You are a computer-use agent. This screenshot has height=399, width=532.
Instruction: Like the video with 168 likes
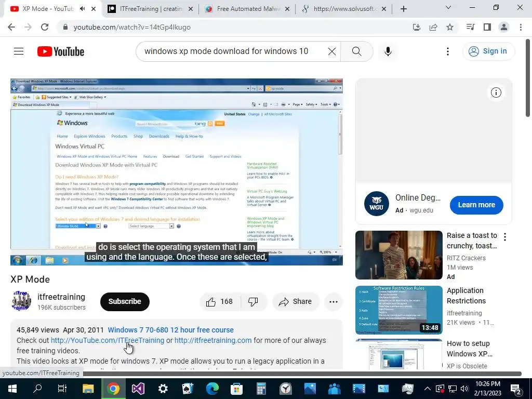pyautogui.click(x=220, y=302)
